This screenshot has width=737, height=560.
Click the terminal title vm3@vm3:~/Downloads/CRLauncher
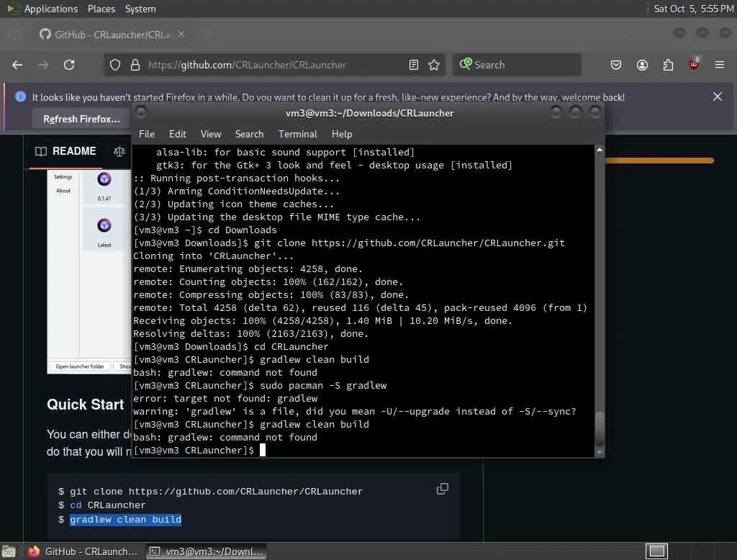369,113
